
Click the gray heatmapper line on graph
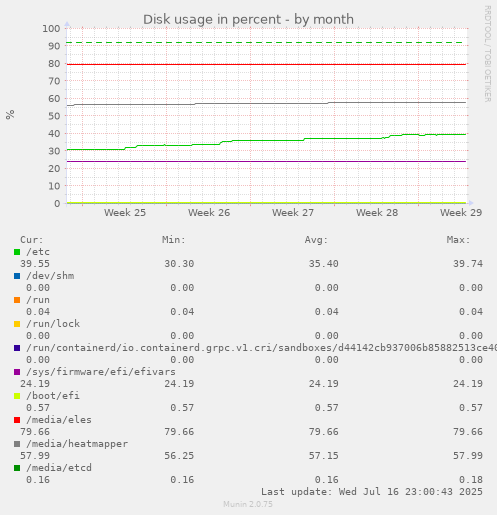click(x=267, y=103)
